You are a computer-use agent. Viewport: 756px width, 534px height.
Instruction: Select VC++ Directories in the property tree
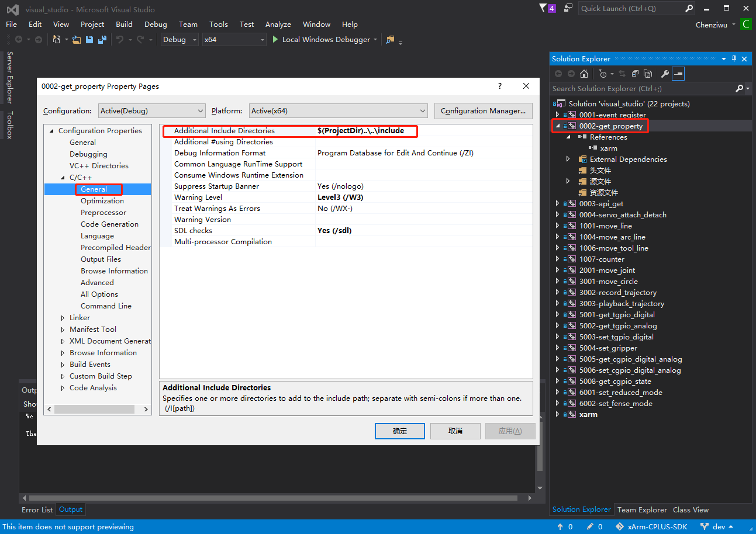click(99, 166)
